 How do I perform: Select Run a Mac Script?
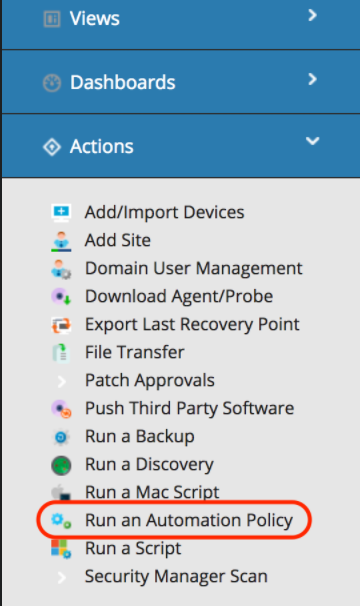tap(152, 493)
